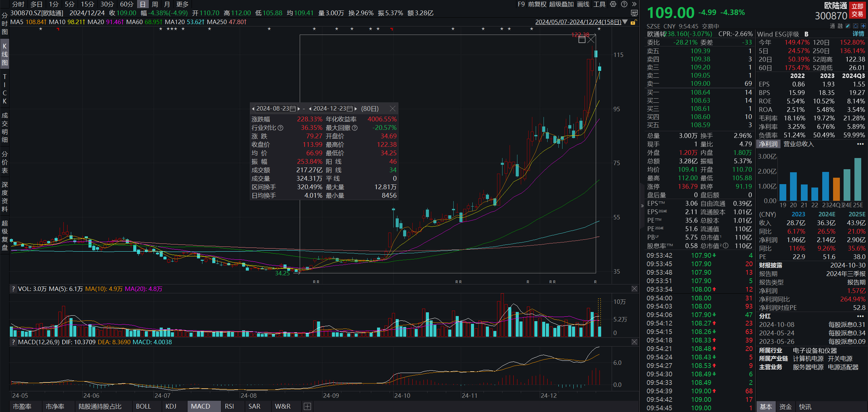
Task: Open the 画线 drawing tool
Action: pyautogui.click(x=583, y=4)
